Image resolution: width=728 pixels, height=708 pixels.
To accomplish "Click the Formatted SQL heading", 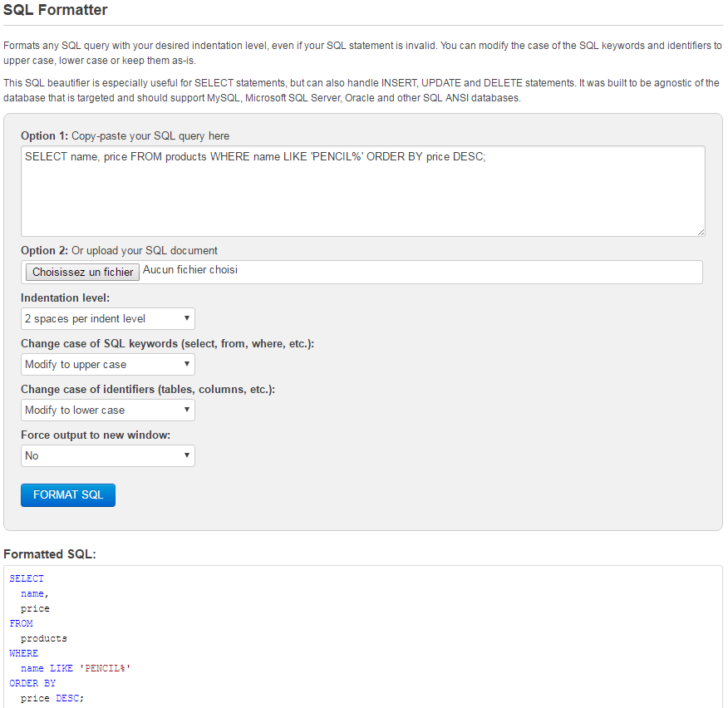I will [50, 553].
